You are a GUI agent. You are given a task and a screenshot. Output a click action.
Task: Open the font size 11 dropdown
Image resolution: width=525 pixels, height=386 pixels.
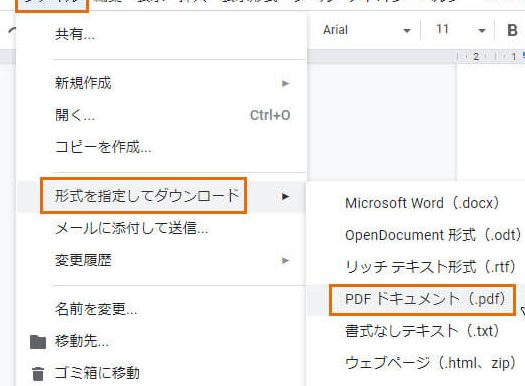pyautogui.click(x=460, y=30)
